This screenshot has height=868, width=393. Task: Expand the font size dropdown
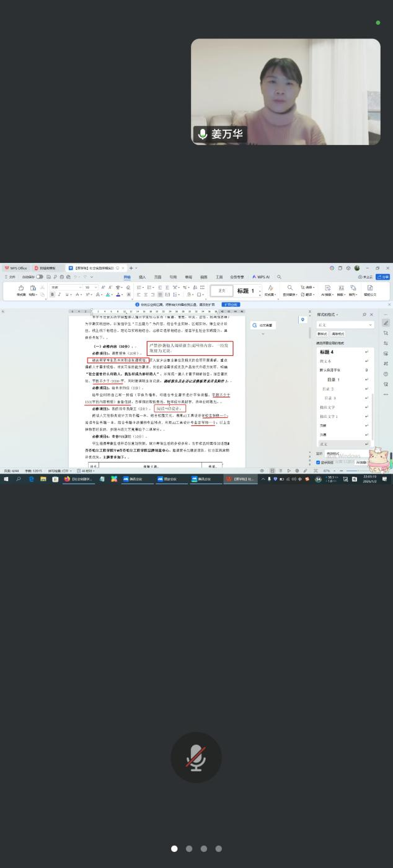pyautogui.click(x=96, y=288)
